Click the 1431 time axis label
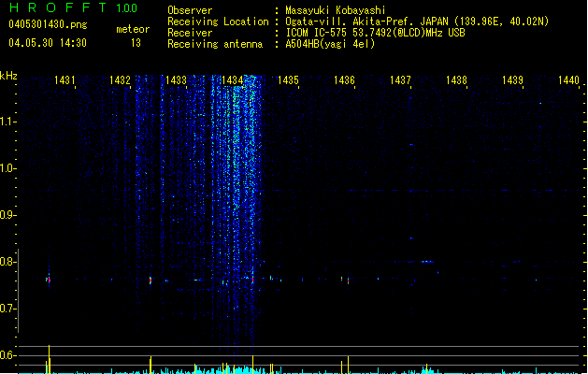 click(65, 80)
